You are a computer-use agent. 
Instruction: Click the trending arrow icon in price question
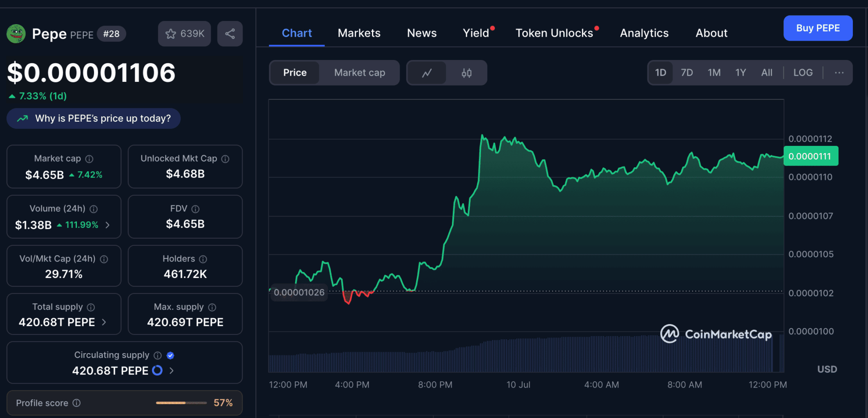tap(22, 119)
